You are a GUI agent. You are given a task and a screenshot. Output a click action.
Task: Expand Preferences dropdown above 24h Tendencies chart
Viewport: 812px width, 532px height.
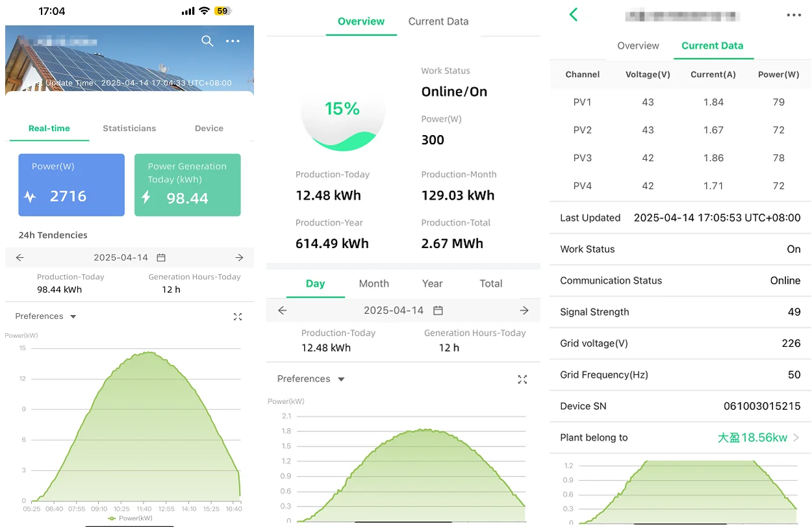click(x=45, y=316)
